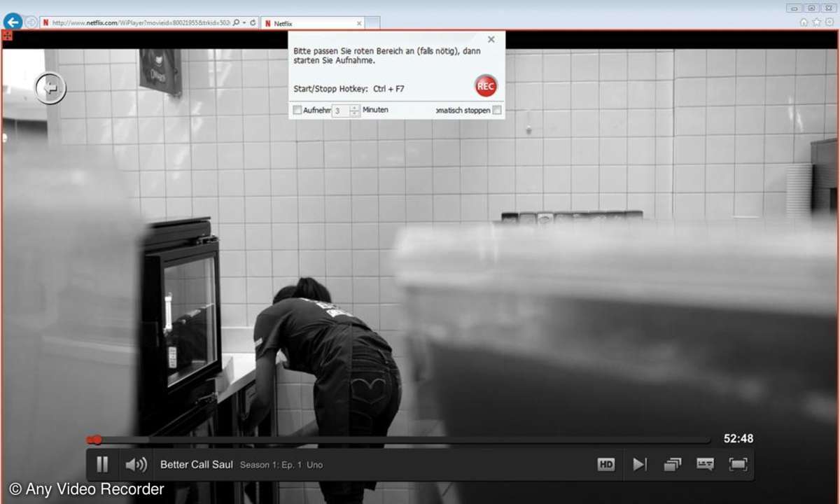Enable the Aufnehmen minutes checkbox
The width and height of the screenshot is (840, 504).
[x=297, y=110]
